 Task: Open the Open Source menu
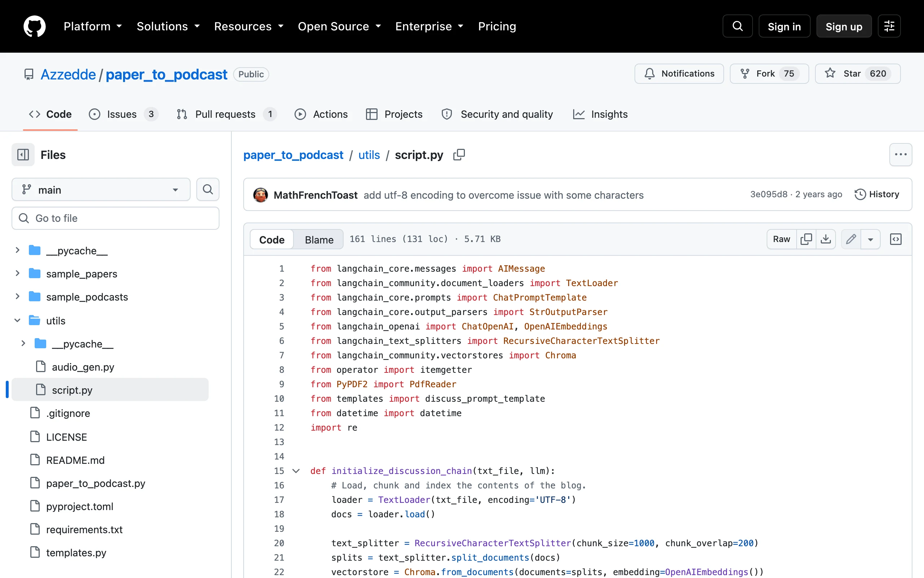[x=339, y=26]
